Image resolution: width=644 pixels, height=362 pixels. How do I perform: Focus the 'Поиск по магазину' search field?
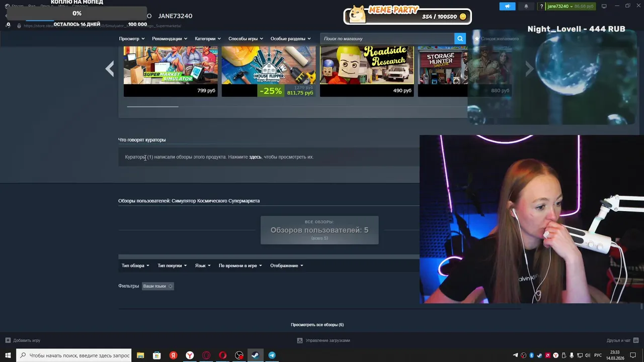(x=387, y=39)
